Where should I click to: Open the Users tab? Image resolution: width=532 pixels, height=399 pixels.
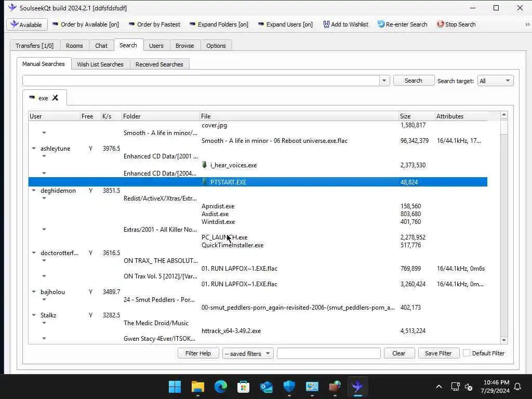tap(156, 46)
